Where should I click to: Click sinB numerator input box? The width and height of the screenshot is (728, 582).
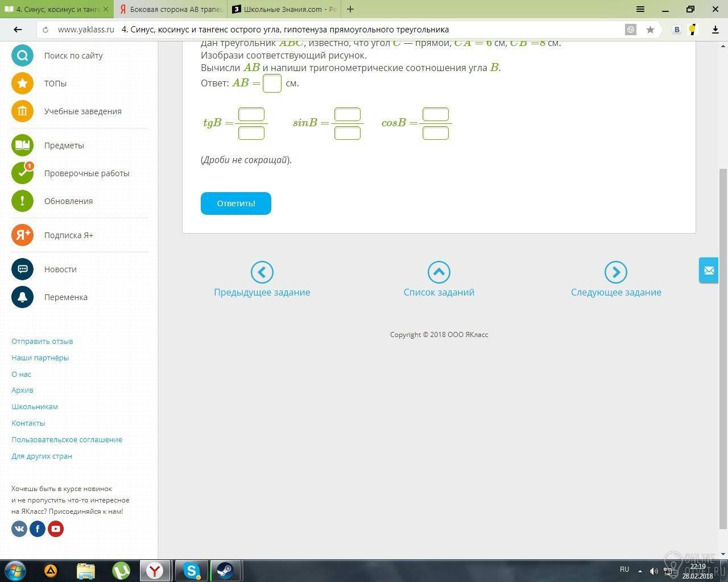348,114
